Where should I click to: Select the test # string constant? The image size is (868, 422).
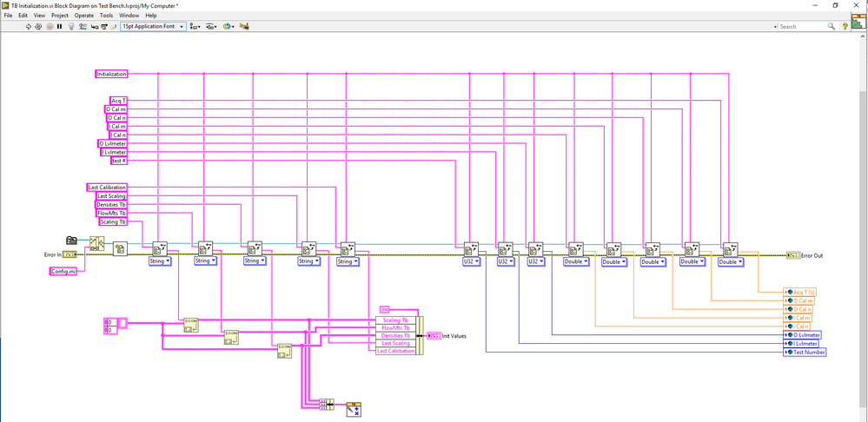(120, 161)
